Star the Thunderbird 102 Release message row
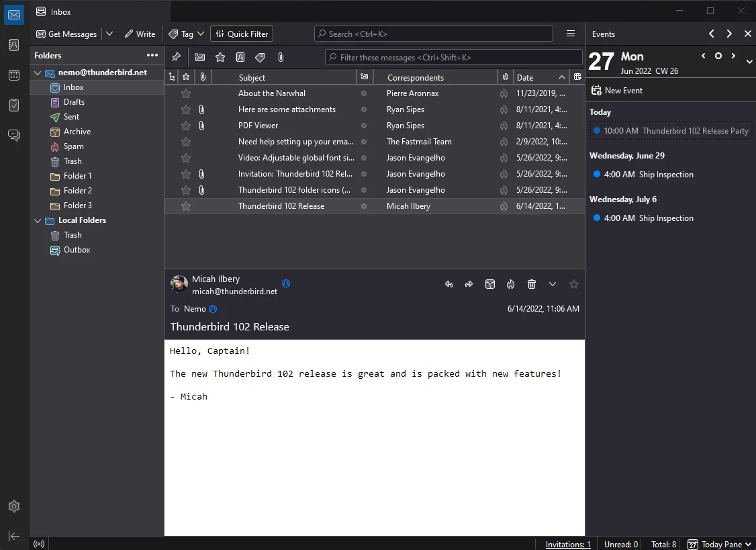Viewport: 756px width, 550px height. [186, 206]
